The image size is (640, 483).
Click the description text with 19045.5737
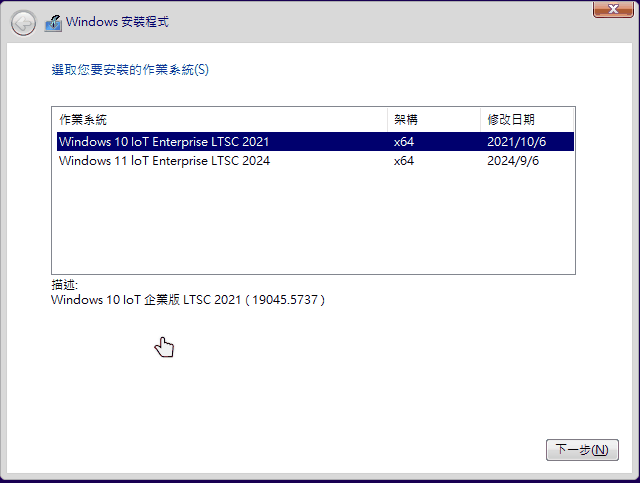click(x=188, y=300)
